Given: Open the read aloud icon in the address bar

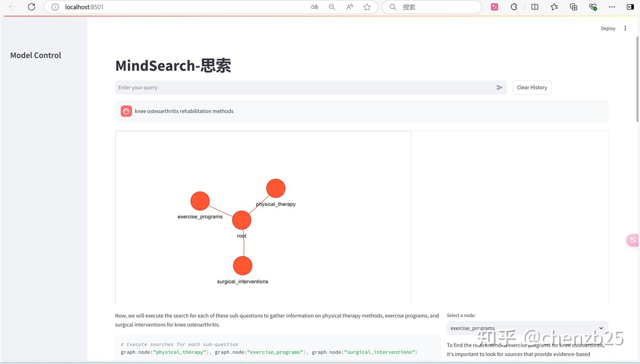Looking at the screenshot, I should [349, 7].
